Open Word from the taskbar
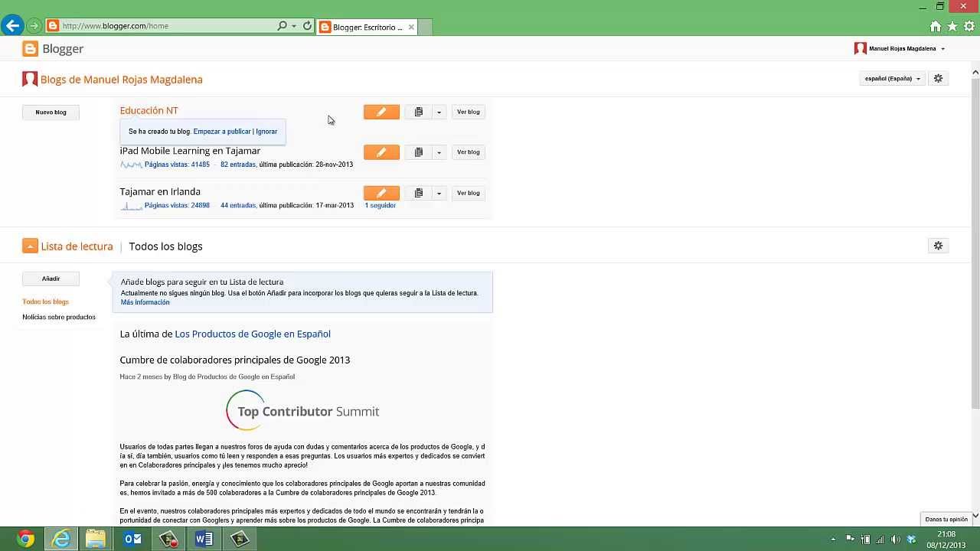The height and width of the screenshot is (551, 980). click(204, 540)
